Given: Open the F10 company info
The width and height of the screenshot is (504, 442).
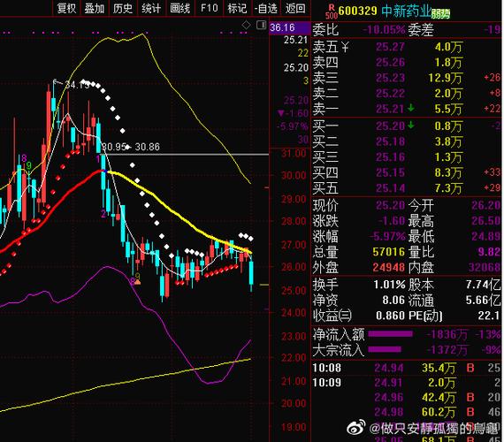Looking at the screenshot, I should pos(209,8).
